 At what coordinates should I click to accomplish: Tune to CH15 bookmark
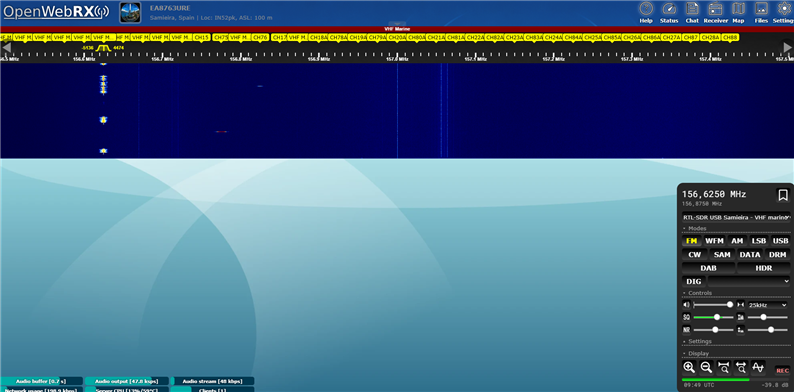pyautogui.click(x=202, y=37)
